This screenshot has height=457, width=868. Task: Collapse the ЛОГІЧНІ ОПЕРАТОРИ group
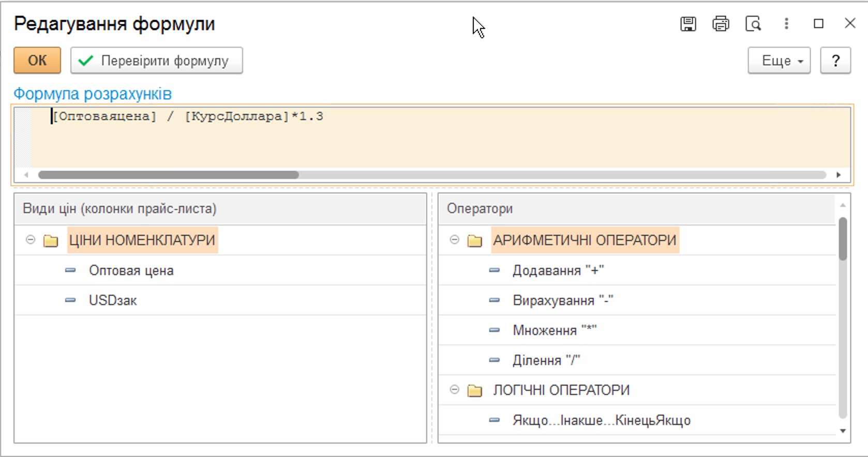click(x=454, y=390)
